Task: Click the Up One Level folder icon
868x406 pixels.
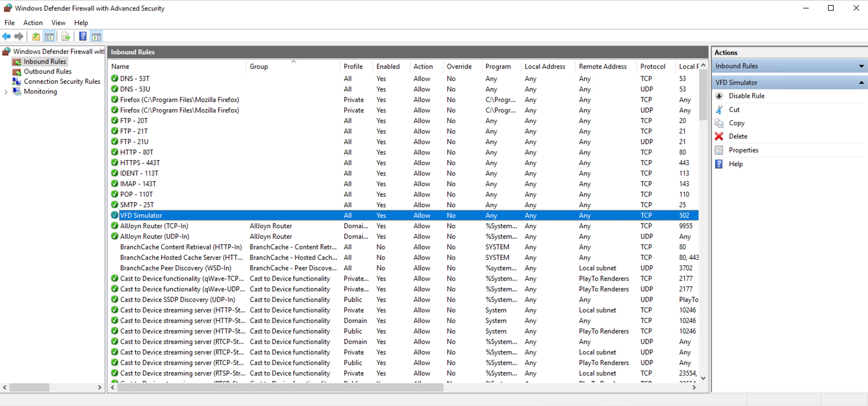Action: [36, 37]
